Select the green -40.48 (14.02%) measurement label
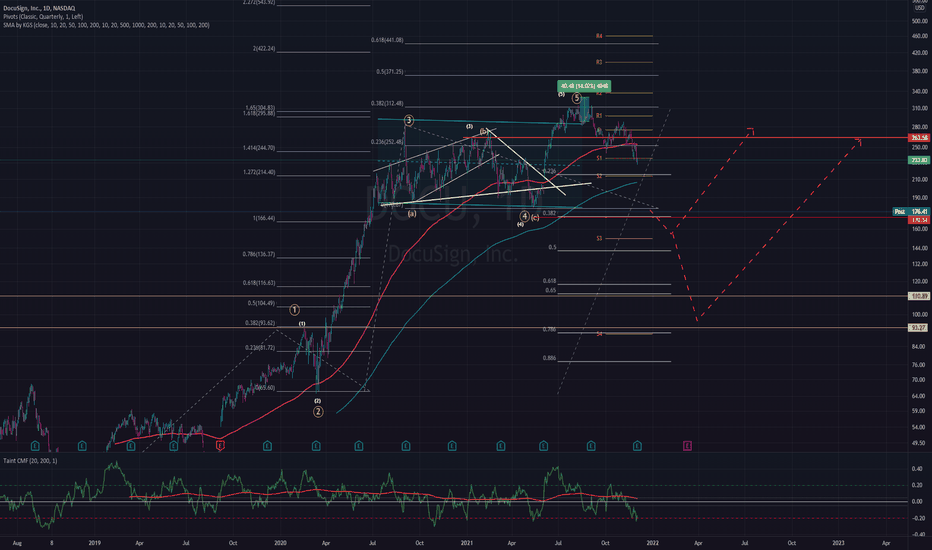Image resolution: width=932 pixels, height=550 pixels. [x=584, y=86]
